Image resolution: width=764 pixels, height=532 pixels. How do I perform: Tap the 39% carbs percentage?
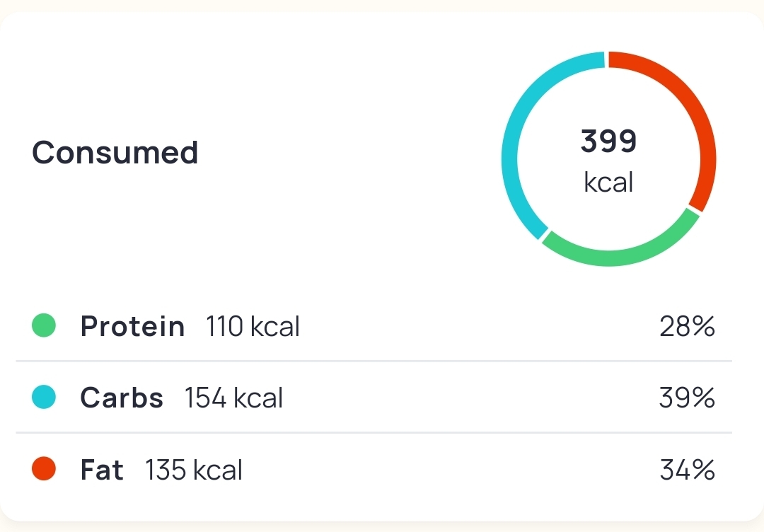pyautogui.click(x=687, y=398)
